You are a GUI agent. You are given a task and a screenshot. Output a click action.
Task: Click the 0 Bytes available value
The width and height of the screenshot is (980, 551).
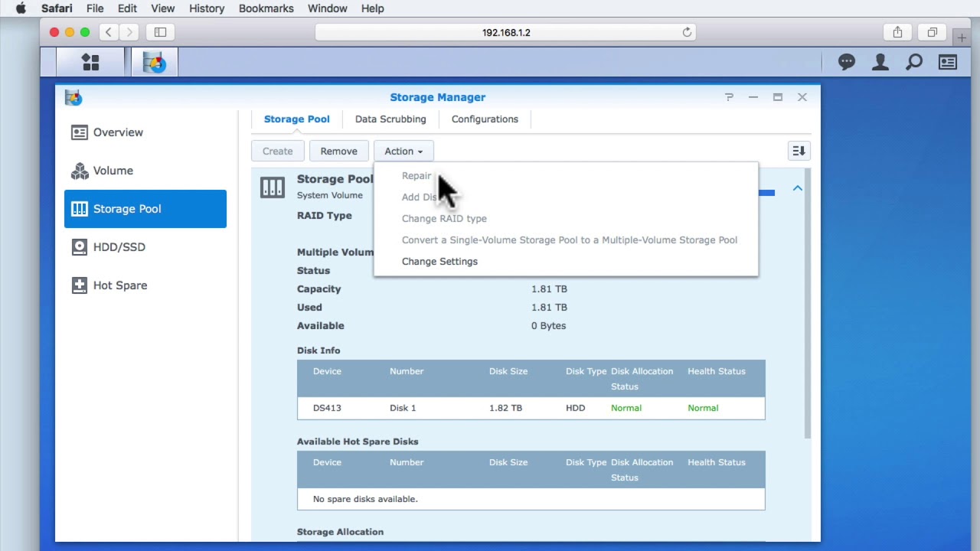click(x=548, y=326)
